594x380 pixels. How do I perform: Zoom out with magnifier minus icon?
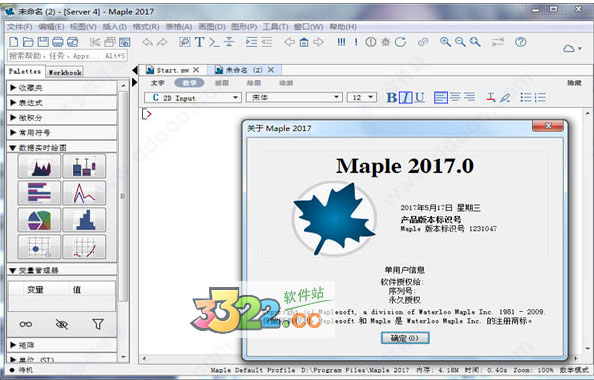(460, 42)
